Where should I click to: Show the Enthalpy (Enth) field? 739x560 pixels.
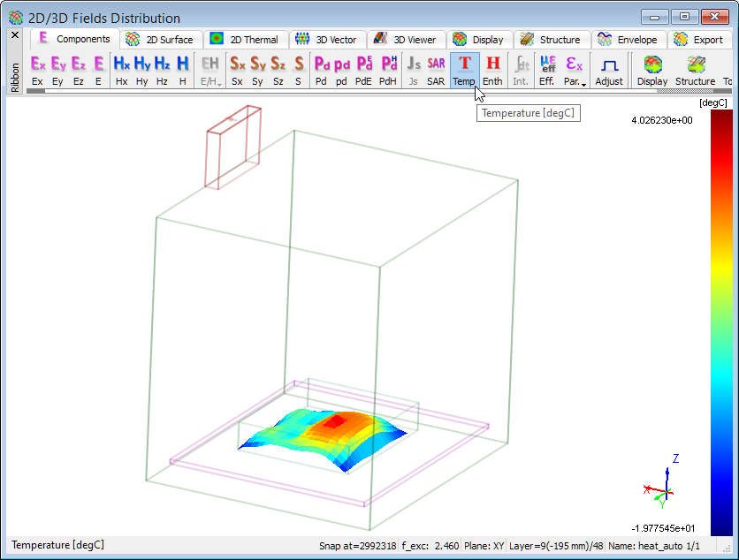pos(492,70)
